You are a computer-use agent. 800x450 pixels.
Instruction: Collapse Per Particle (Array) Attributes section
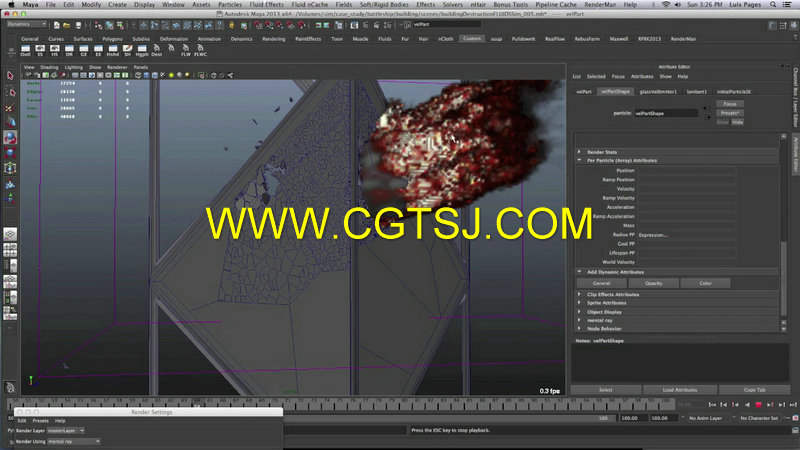click(x=579, y=160)
